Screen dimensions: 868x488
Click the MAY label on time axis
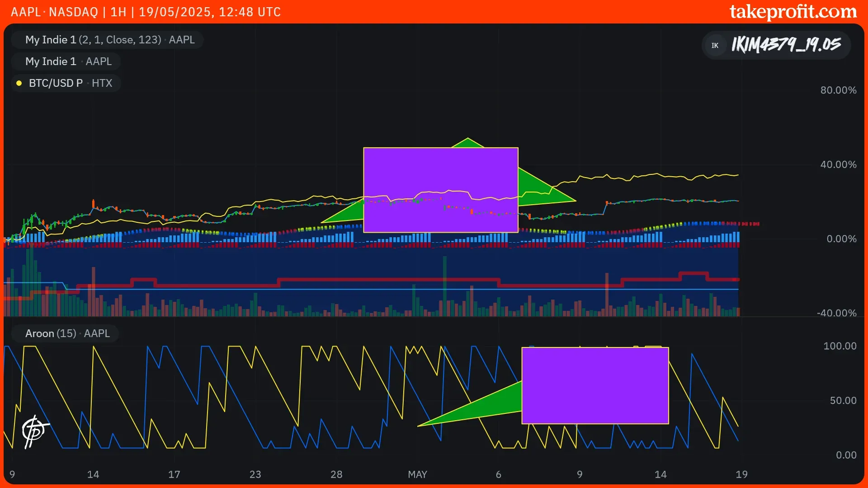click(417, 474)
